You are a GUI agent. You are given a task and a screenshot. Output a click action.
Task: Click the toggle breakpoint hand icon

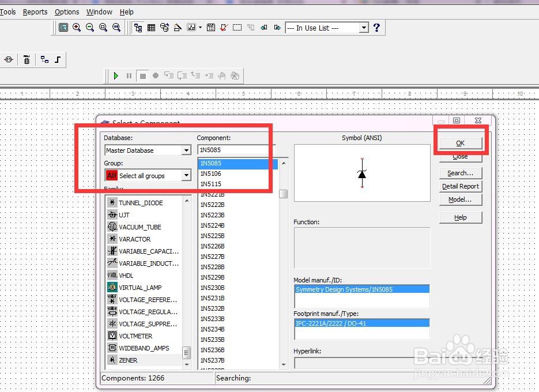[x=222, y=76]
